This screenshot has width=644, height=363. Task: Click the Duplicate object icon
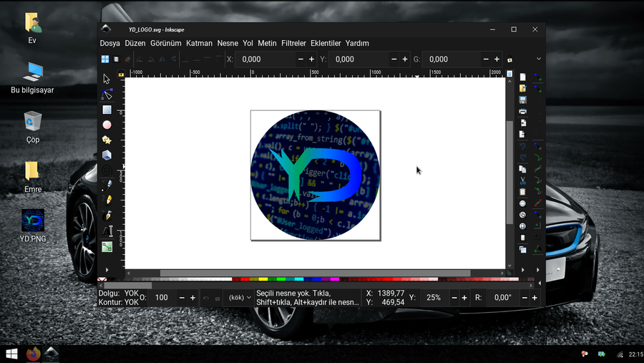[x=522, y=249]
